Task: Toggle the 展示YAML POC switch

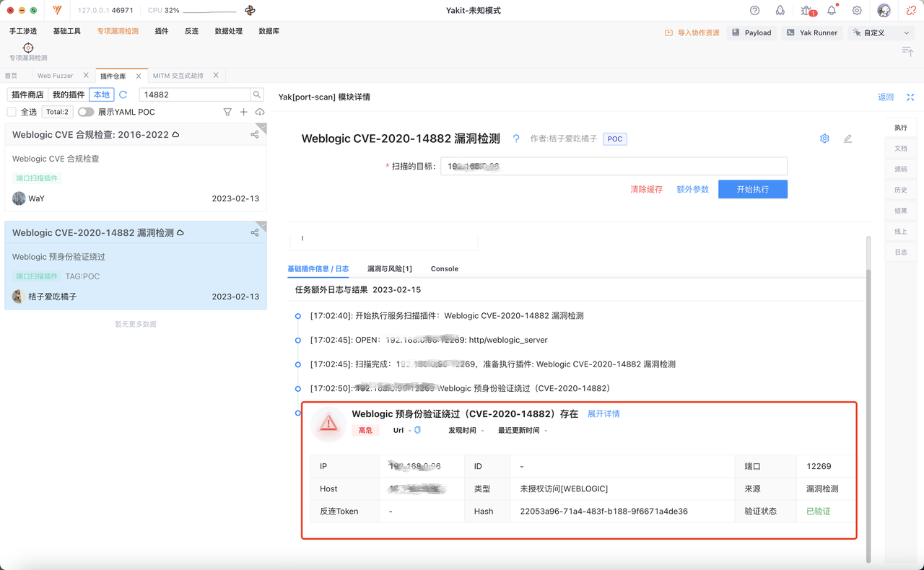Action: tap(86, 112)
